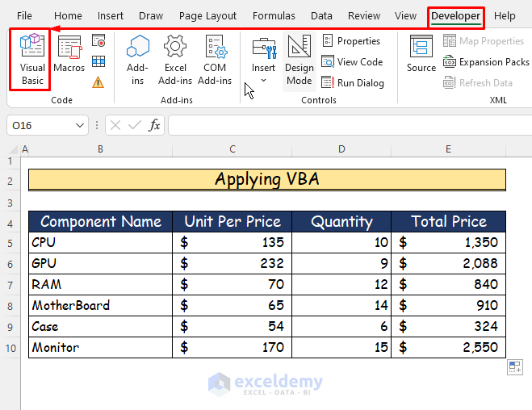This screenshot has height=410, width=532.
Task: Select column B header
Action: point(100,149)
